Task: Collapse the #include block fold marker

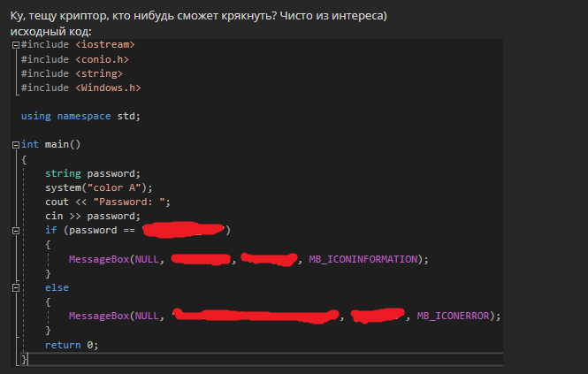Action: 16,44
